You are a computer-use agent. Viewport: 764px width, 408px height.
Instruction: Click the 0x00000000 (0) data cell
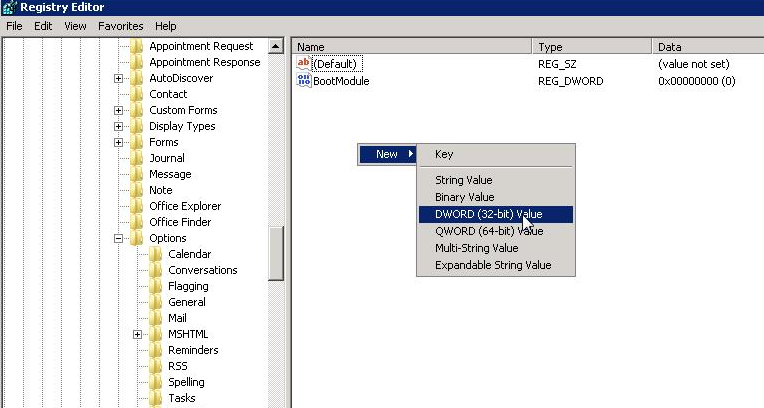point(697,81)
